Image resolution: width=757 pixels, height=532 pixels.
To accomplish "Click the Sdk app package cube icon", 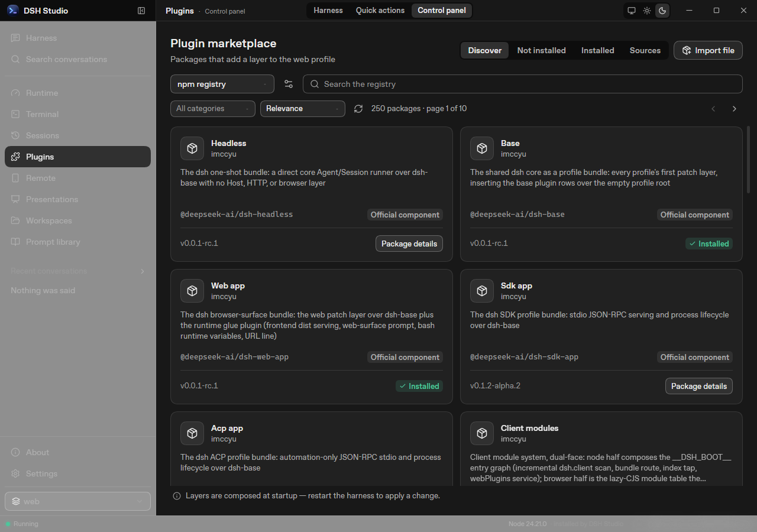I will click(482, 291).
